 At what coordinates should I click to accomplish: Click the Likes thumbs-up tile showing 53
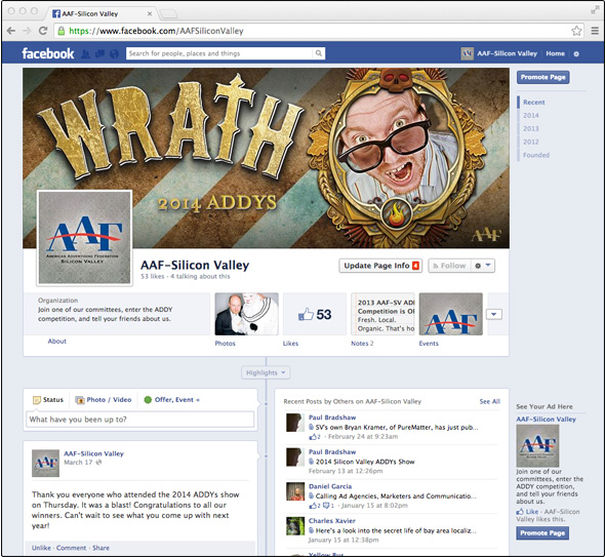(x=314, y=314)
